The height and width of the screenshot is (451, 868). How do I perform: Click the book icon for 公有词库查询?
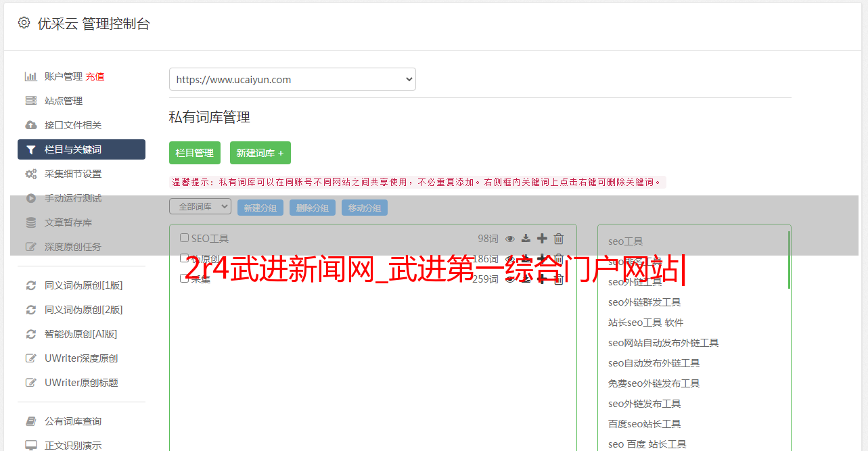tap(30, 421)
